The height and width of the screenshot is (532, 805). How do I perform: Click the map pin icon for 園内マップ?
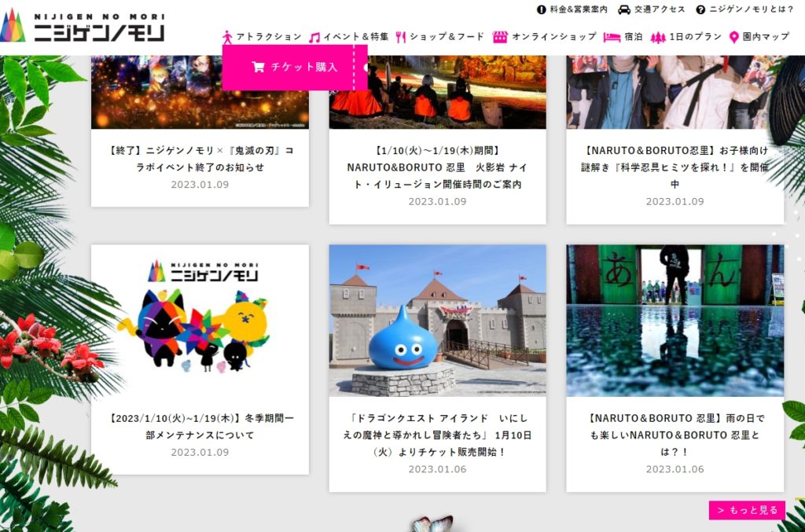(x=733, y=37)
